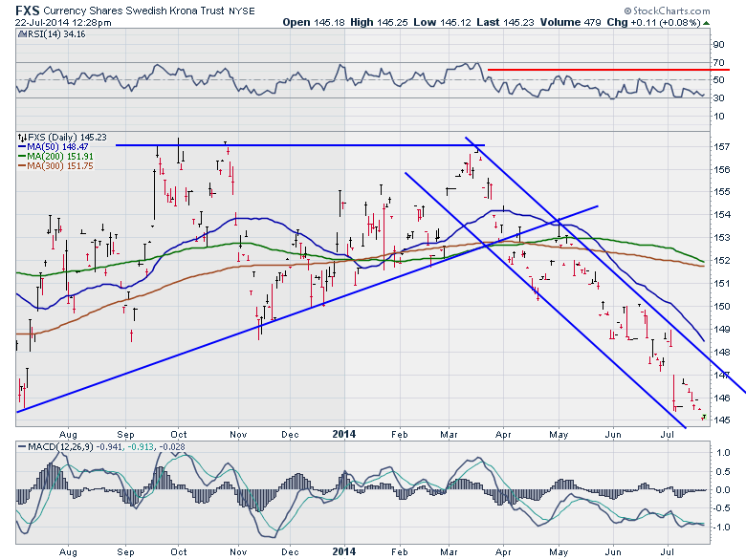Click the Apr label under the MACD panel

click(x=503, y=552)
